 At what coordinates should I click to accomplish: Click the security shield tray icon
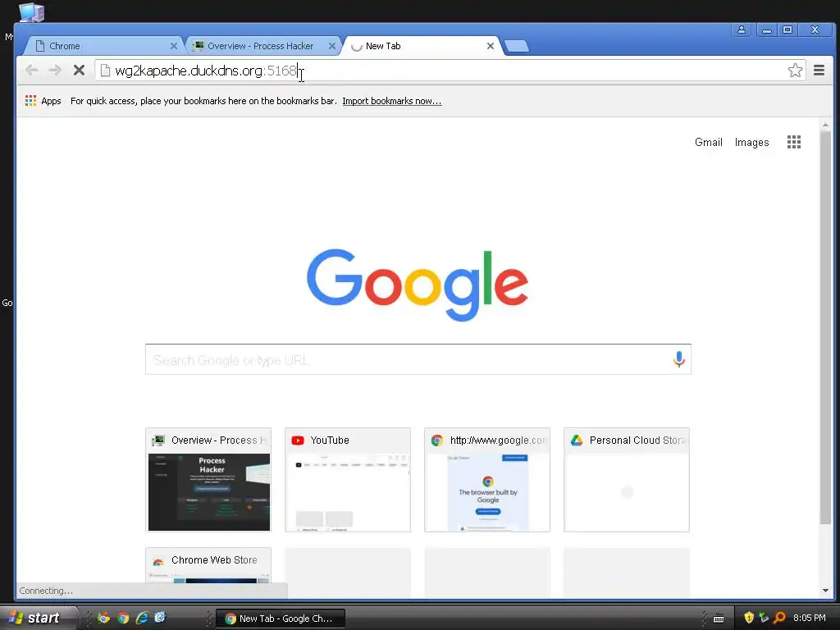coord(749,618)
